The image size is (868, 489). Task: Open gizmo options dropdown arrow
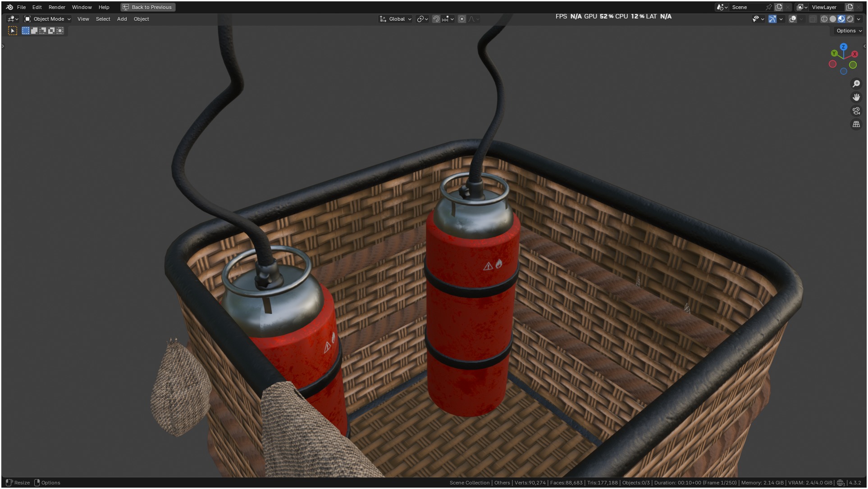point(781,19)
